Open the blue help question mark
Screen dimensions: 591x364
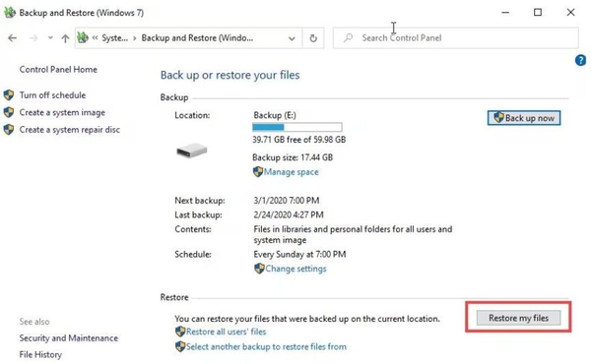pos(580,60)
